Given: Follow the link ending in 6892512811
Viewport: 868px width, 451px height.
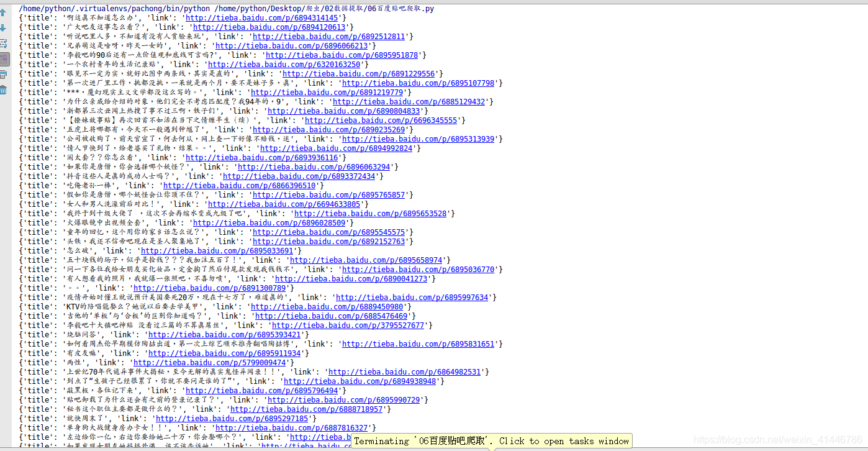Looking at the screenshot, I should click(329, 37).
